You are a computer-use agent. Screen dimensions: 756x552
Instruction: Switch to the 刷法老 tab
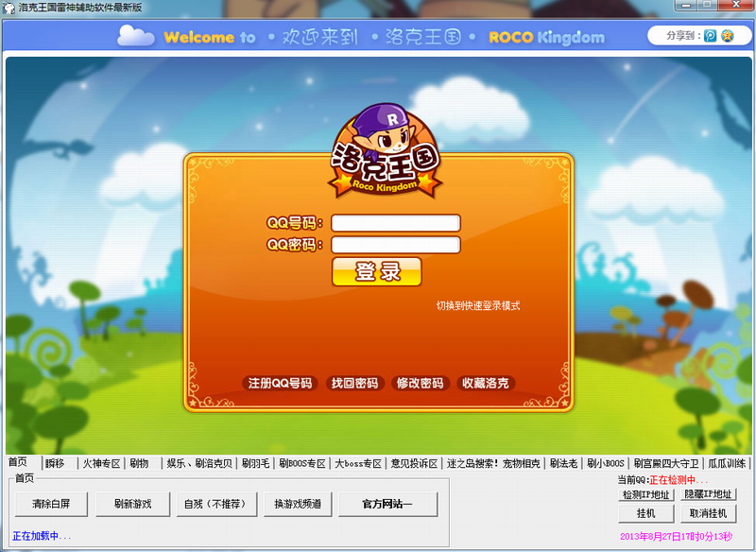pyautogui.click(x=563, y=464)
